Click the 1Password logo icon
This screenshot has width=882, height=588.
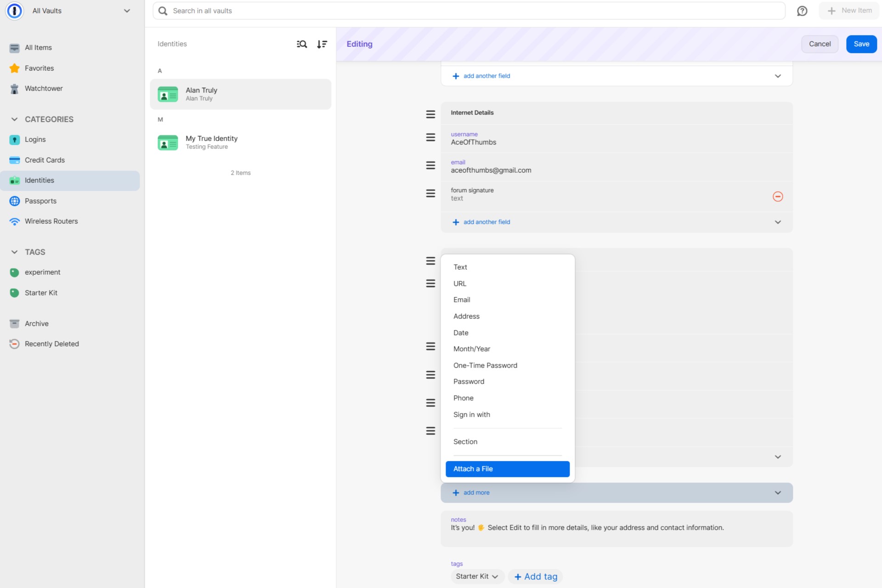point(15,11)
